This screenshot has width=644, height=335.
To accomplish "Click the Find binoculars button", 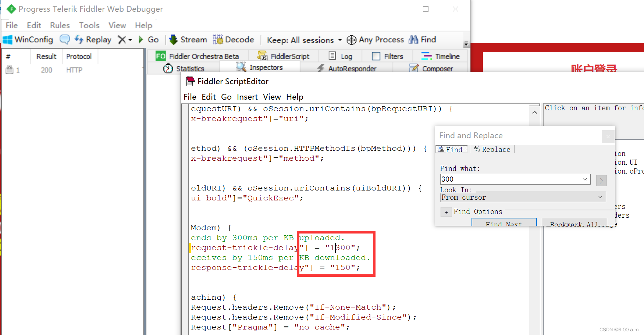I will click(x=422, y=39).
